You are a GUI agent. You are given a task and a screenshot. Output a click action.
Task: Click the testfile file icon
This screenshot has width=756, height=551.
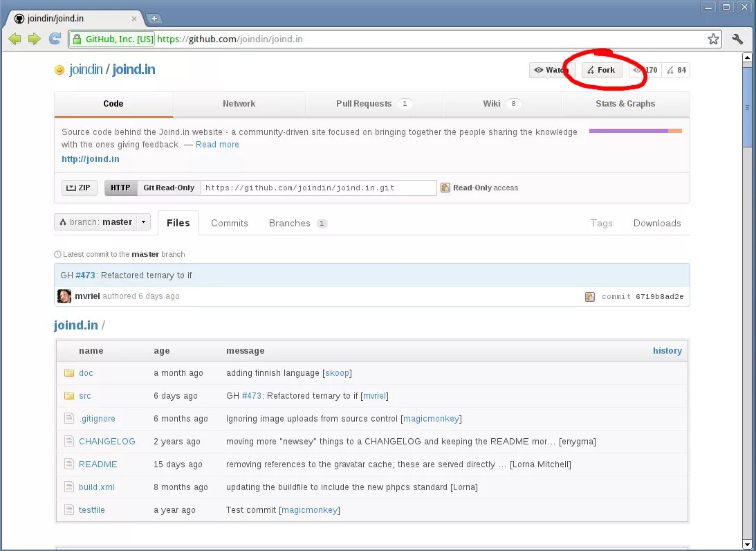click(x=69, y=509)
